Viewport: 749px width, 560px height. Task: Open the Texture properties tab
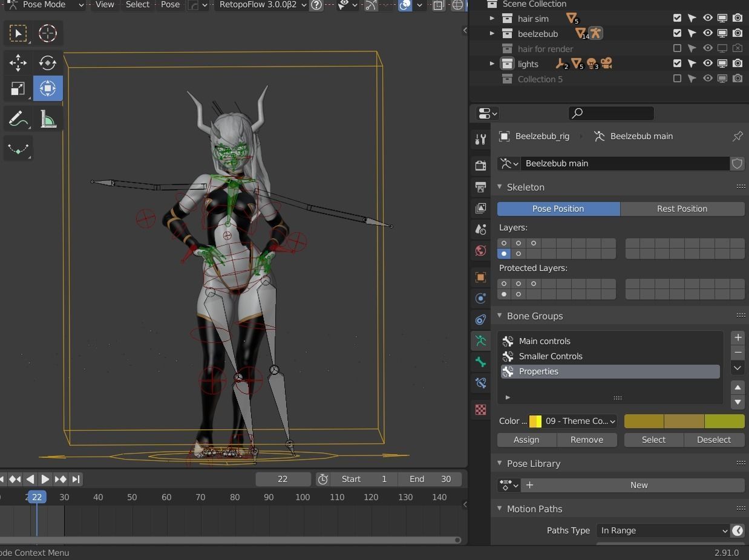click(x=481, y=409)
